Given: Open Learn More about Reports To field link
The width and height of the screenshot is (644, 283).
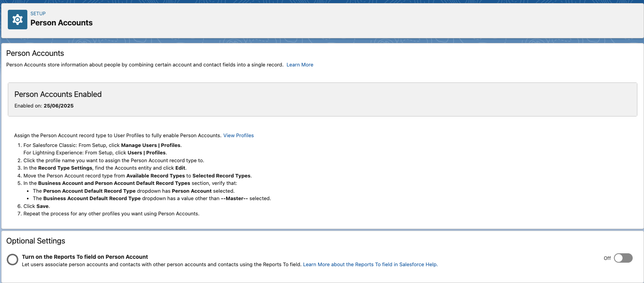Looking at the screenshot, I should (370, 265).
